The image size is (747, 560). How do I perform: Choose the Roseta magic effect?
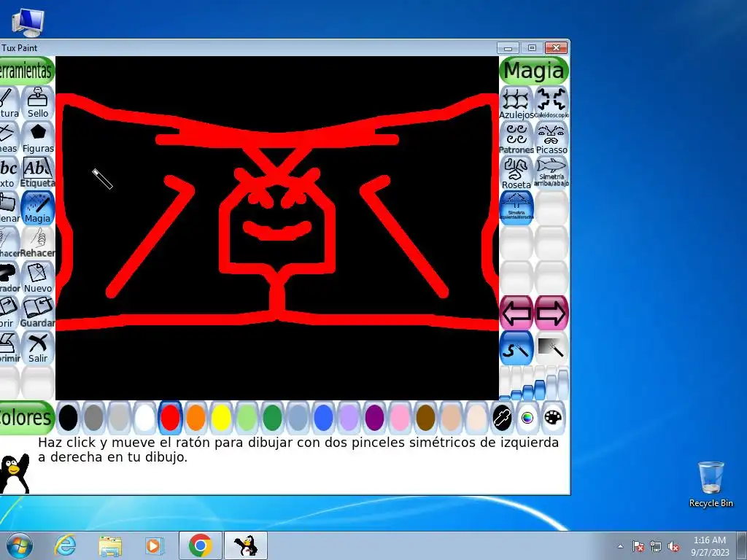click(x=516, y=172)
